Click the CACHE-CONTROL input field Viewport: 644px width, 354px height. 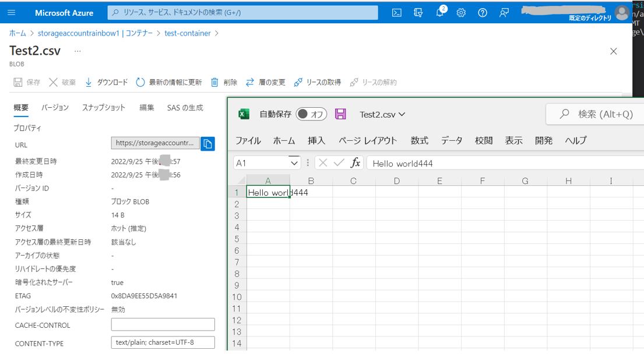pos(163,324)
